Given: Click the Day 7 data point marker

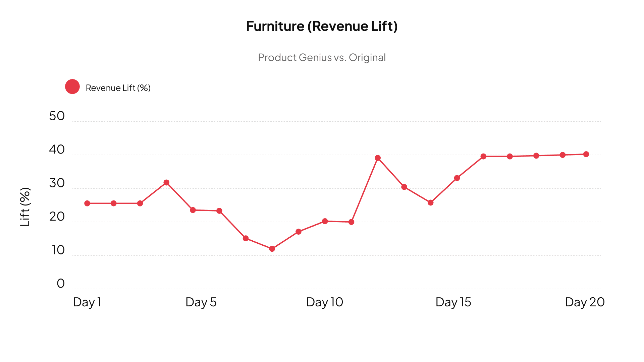Looking at the screenshot, I should [246, 238].
